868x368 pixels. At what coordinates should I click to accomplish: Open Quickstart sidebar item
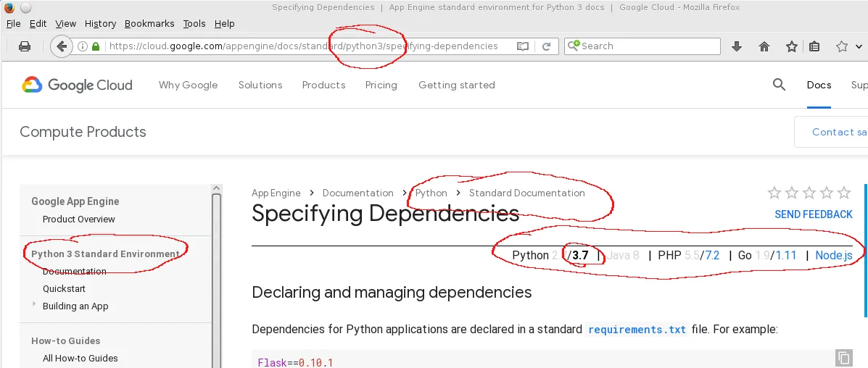65,288
